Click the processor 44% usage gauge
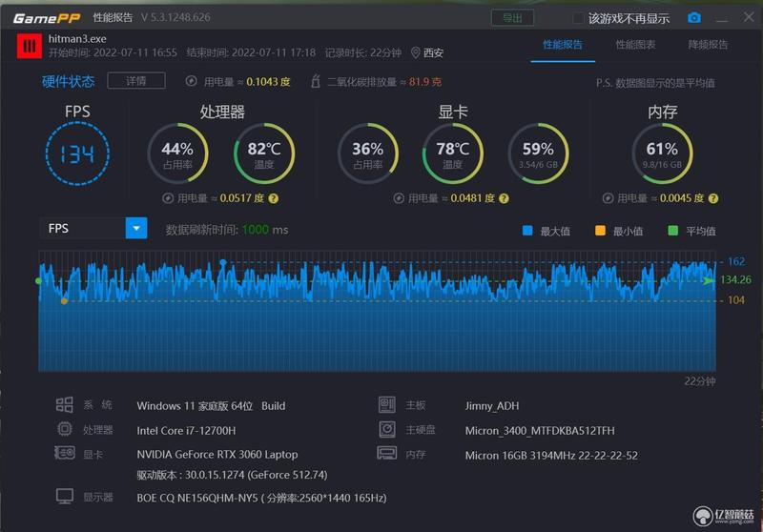Image resolution: width=763 pixels, height=532 pixels. pos(177,153)
